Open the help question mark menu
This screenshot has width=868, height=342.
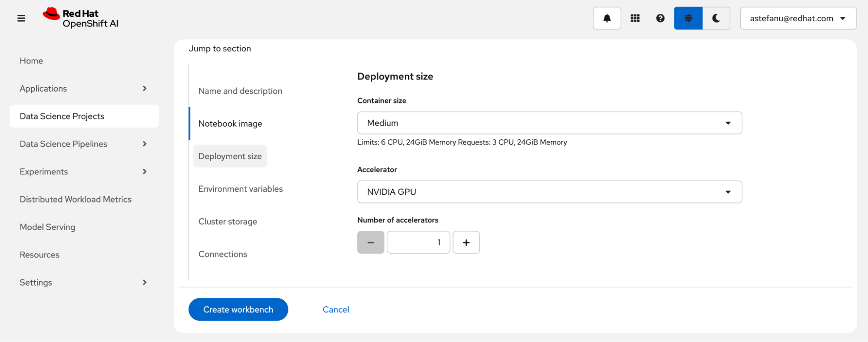click(x=660, y=18)
